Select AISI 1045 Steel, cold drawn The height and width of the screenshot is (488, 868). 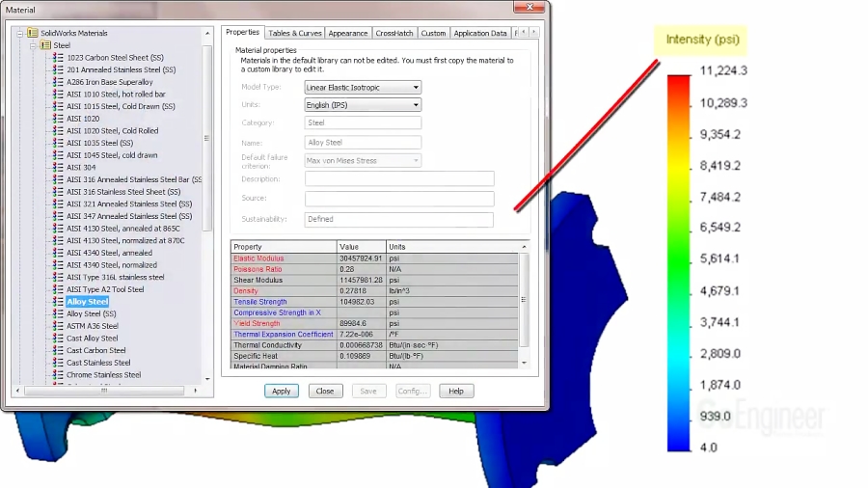pyautogui.click(x=112, y=155)
